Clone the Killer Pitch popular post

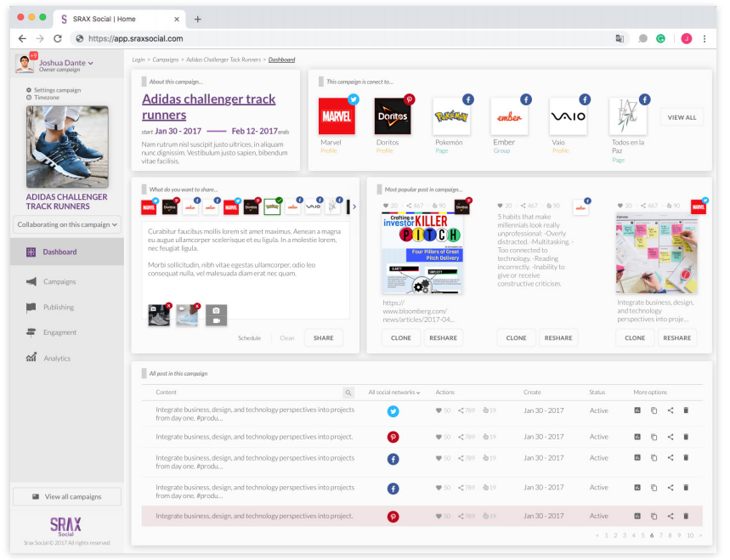401,338
